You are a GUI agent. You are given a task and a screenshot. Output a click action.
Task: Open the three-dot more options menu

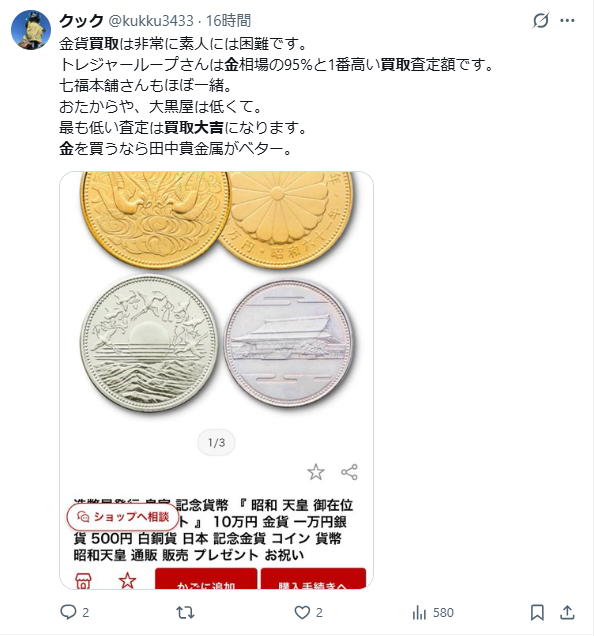click(567, 20)
